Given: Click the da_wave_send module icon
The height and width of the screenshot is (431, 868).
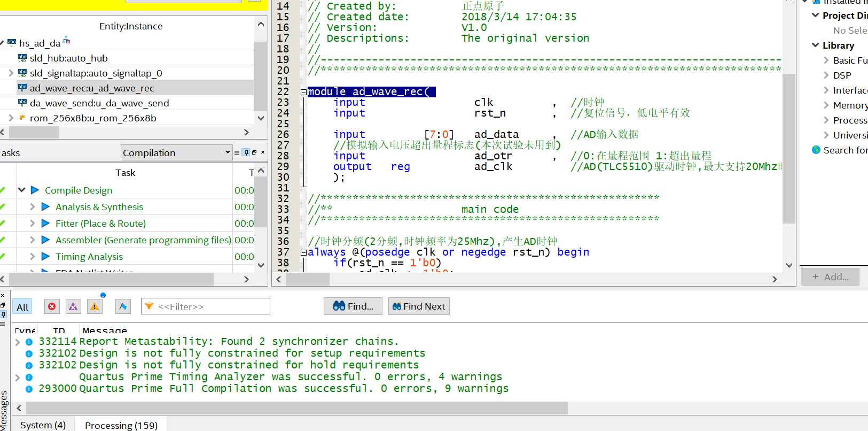Looking at the screenshot, I should [x=22, y=102].
